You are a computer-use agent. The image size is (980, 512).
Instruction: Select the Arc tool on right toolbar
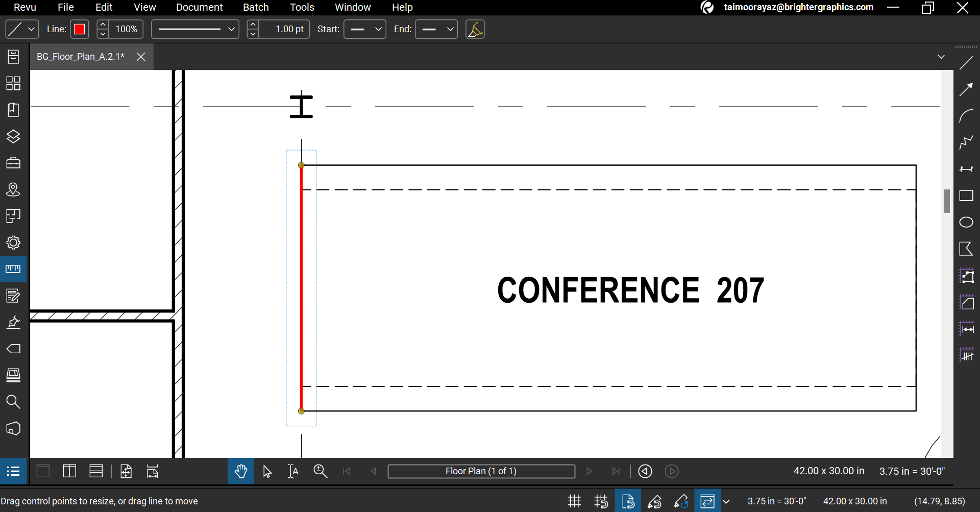967,116
